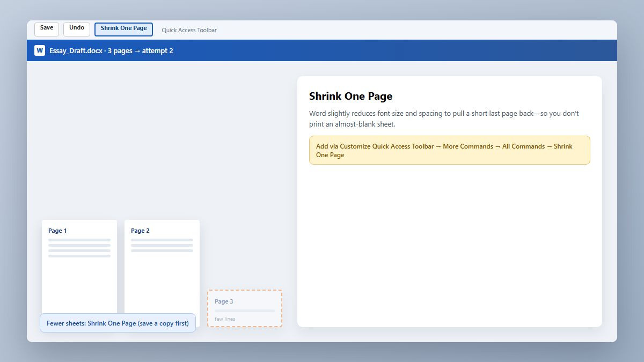Image resolution: width=644 pixels, height=362 pixels.
Task: Click the Word app icon in the title bar
Action: click(x=40, y=50)
